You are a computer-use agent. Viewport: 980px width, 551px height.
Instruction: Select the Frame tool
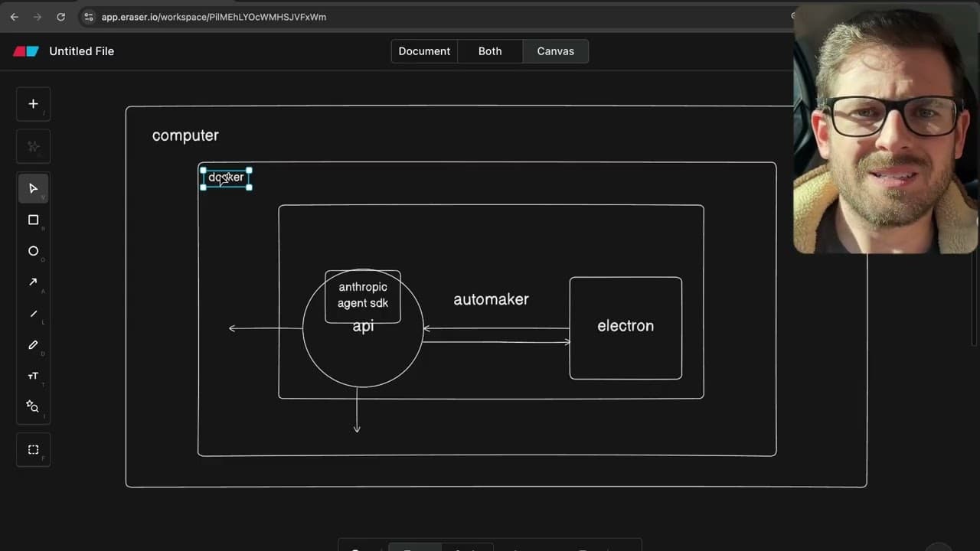tap(33, 450)
